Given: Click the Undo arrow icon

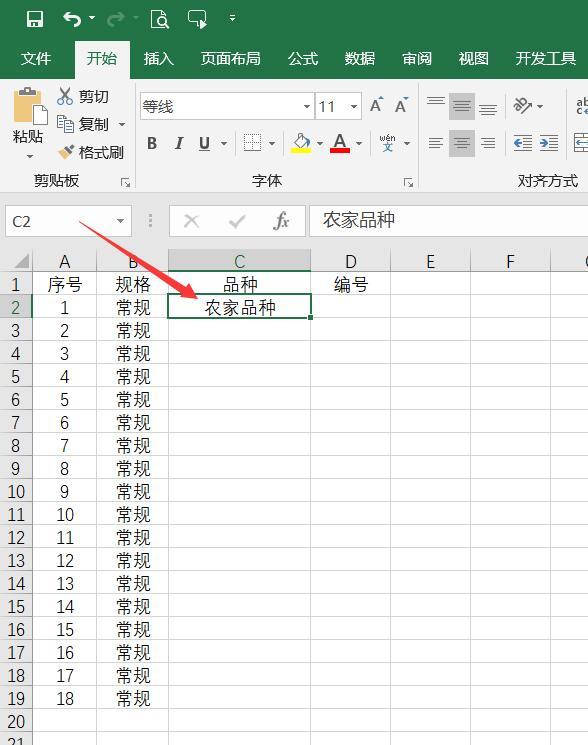Looking at the screenshot, I should (x=72, y=19).
